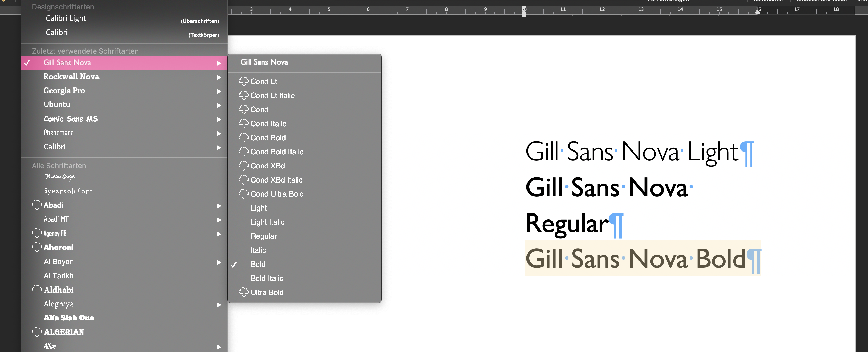Expand the Gill Sans Nova submenu arrow
868x352 pixels.
(x=219, y=63)
